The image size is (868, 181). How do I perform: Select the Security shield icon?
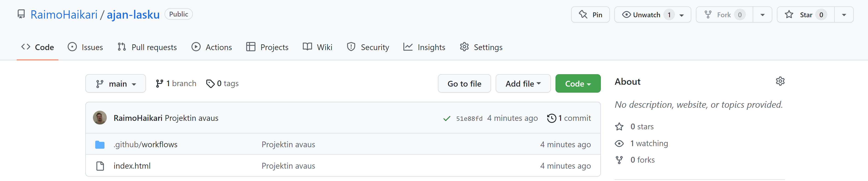click(x=351, y=47)
